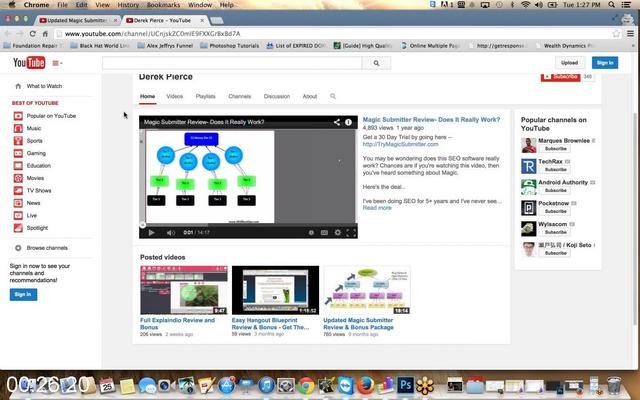
Task: Expand description with Read more
Action: coord(377,208)
